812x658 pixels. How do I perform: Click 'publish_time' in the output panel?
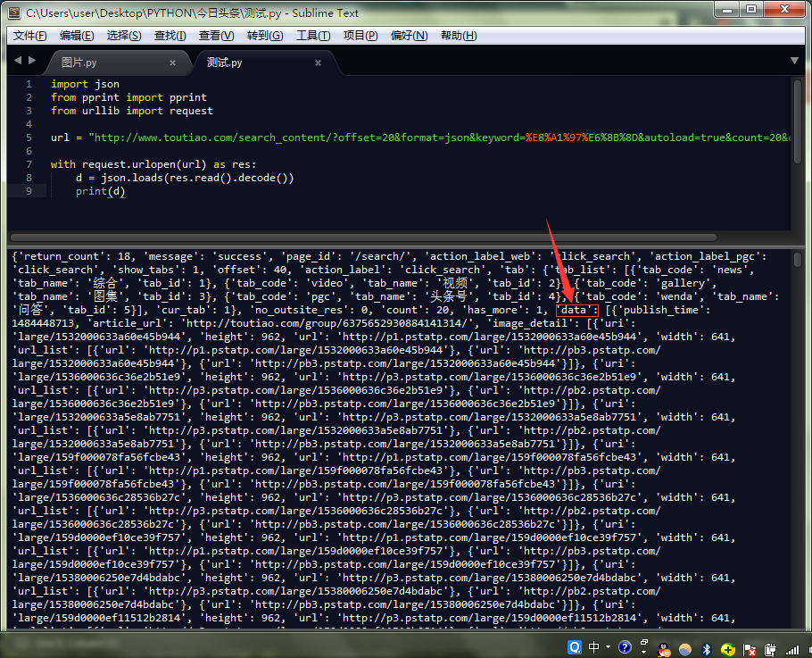pos(661,310)
